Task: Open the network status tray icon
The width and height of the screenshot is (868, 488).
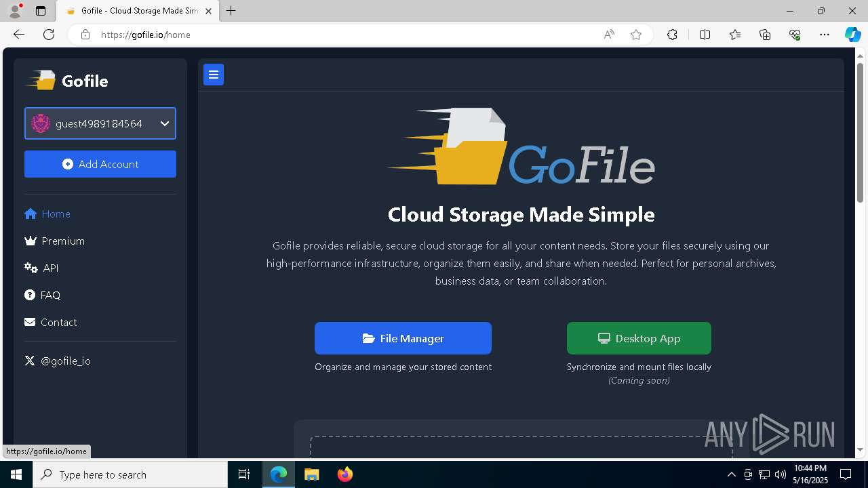Action: [x=764, y=474]
